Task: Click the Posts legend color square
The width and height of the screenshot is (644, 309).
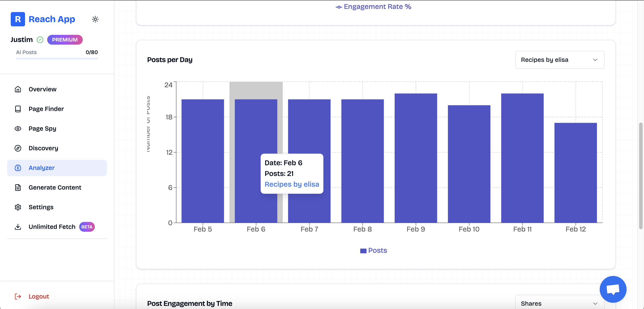Action: 363,251
